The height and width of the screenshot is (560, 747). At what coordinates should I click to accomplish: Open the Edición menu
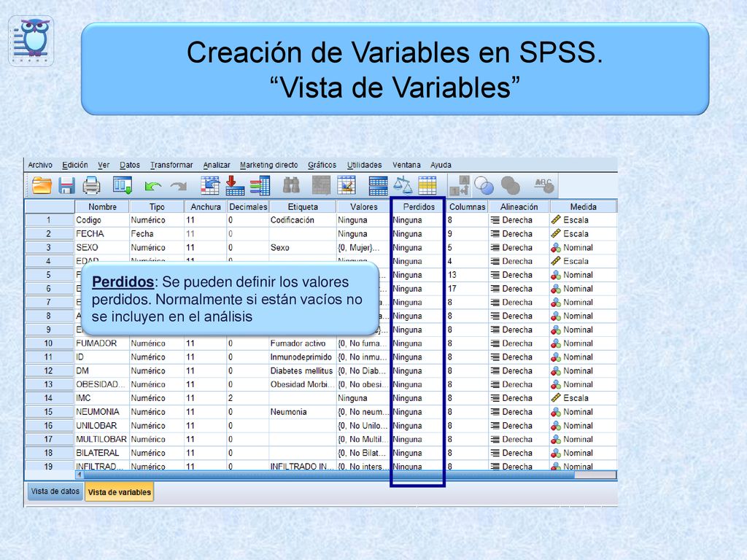tap(75, 165)
